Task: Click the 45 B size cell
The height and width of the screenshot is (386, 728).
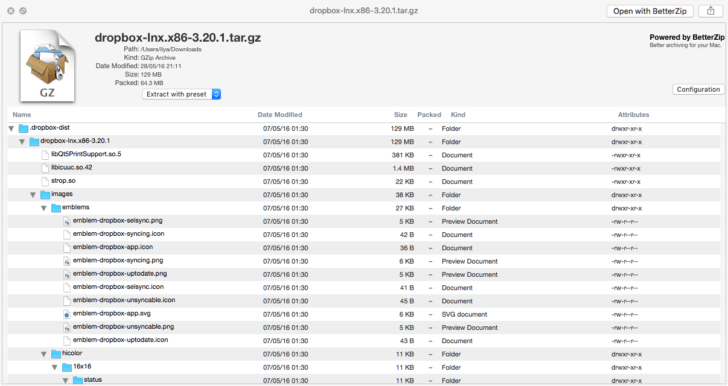Action: point(407,301)
